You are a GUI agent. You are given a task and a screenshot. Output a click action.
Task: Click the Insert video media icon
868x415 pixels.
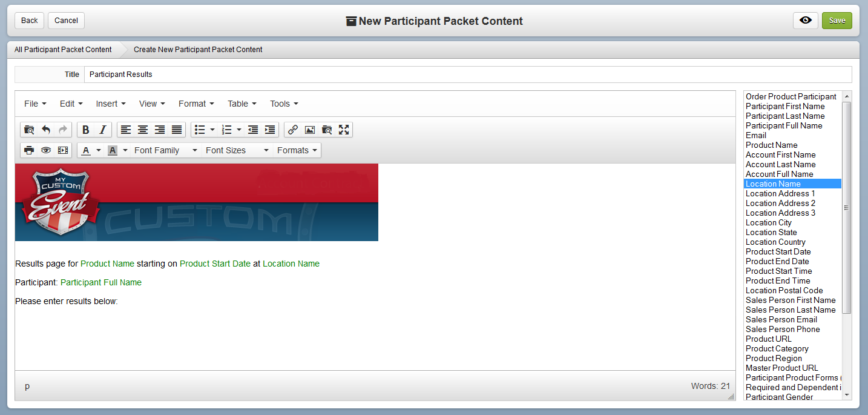(x=63, y=150)
